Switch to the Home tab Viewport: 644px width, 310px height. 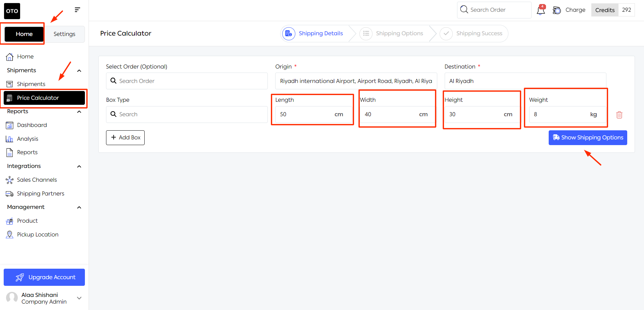point(24,34)
